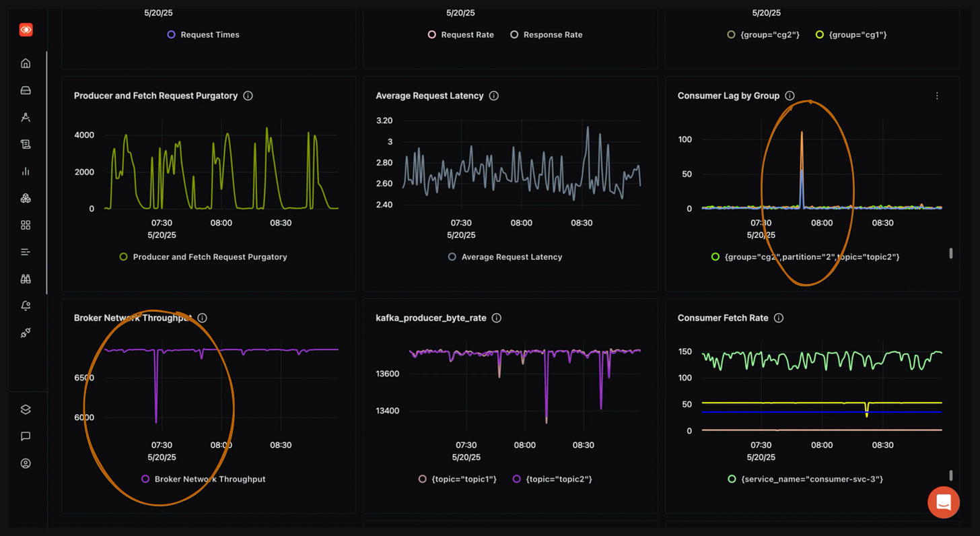Screen dimensions: 980x536
Task: Click the Coralogix eye logo
Action: tap(26, 30)
